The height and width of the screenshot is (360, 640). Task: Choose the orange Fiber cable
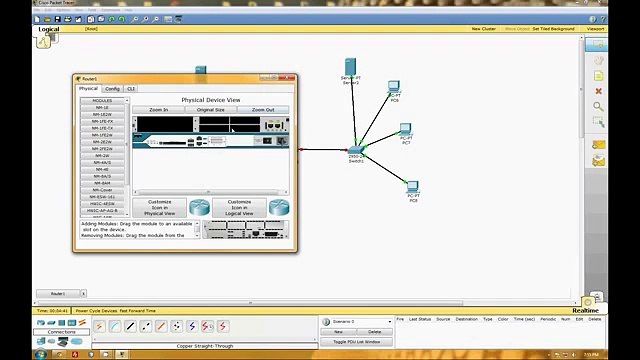pos(162,326)
